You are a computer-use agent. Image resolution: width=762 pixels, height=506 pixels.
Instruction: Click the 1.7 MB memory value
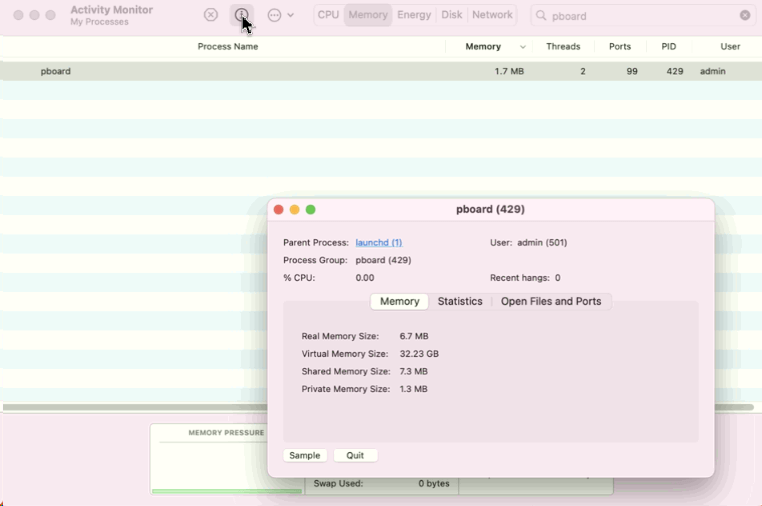tap(509, 71)
